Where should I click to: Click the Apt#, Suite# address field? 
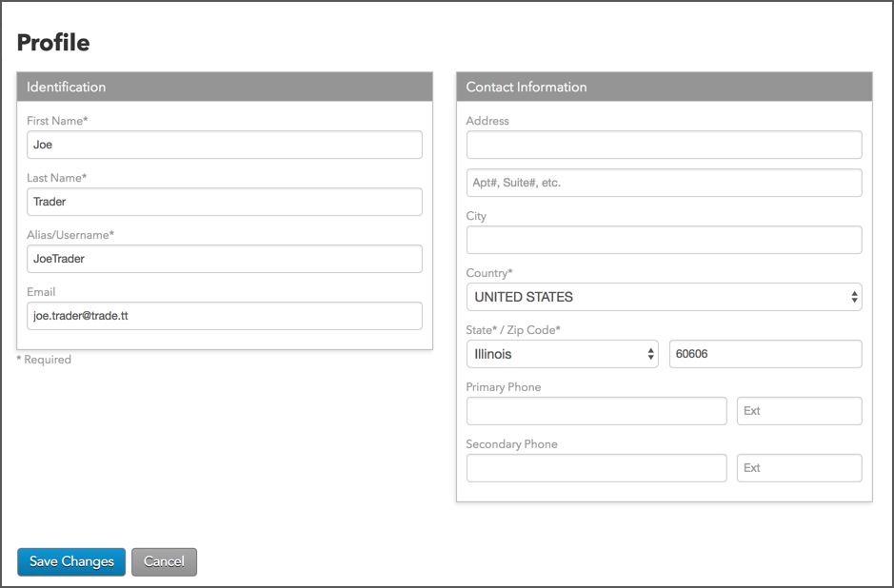(665, 183)
